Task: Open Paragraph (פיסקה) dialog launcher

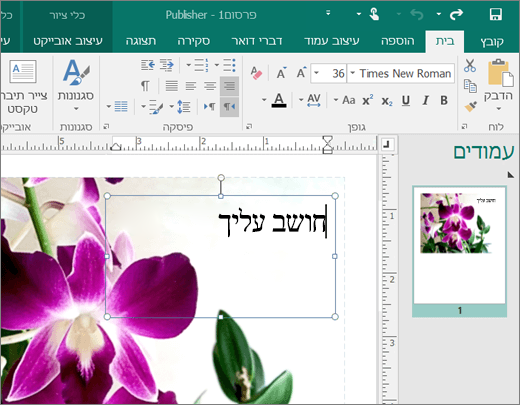Action: coord(106,126)
